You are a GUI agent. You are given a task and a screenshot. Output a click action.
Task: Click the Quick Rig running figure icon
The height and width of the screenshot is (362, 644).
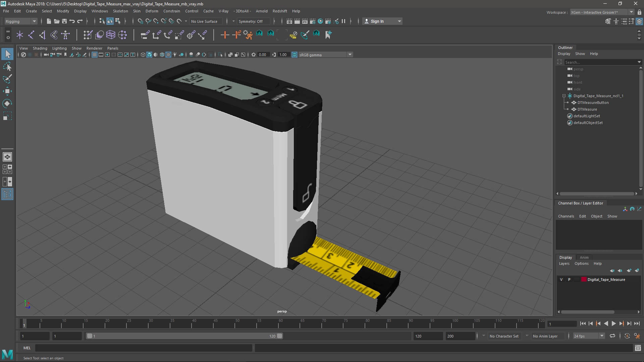coord(248,35)
